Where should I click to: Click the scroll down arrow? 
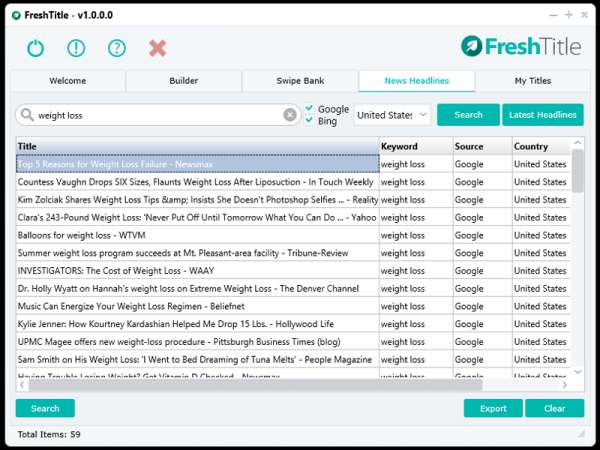pyautogui.click(x=577, y=372)
